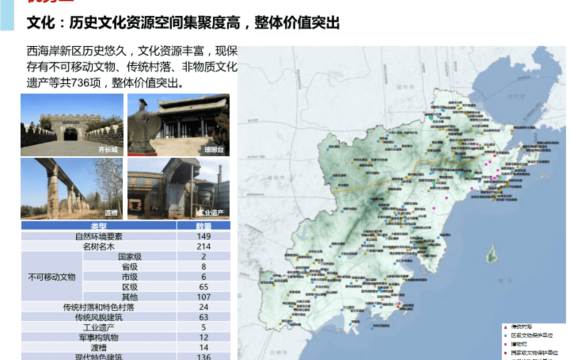The image size is (570, 360).
Task: Click the 名树名木 count cell 214
Action: tap(204, 246)
